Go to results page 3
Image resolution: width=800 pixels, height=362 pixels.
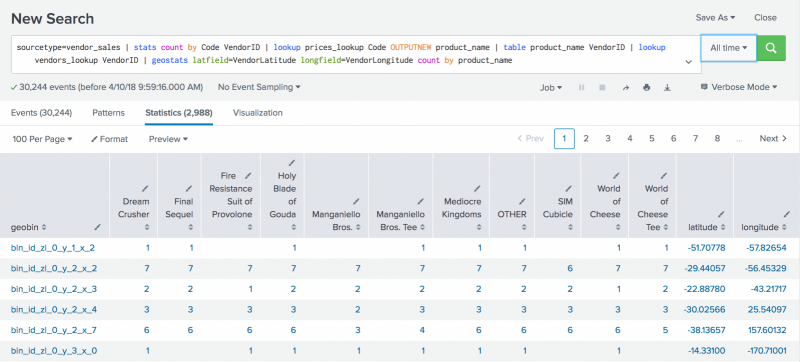pos(608,139)
